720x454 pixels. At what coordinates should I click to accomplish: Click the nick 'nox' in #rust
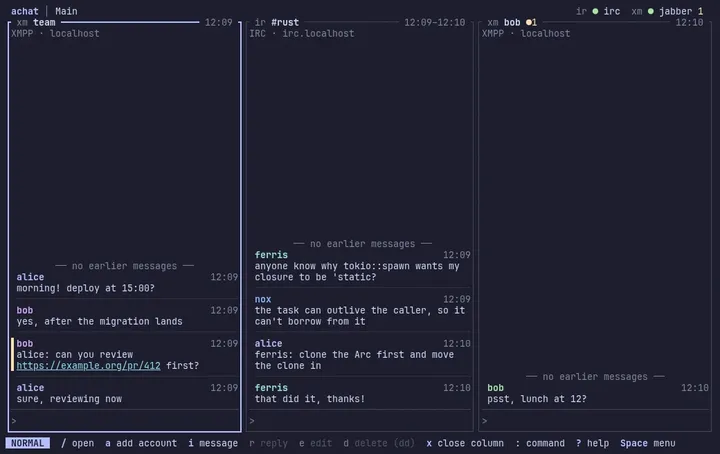pos(263,299)
